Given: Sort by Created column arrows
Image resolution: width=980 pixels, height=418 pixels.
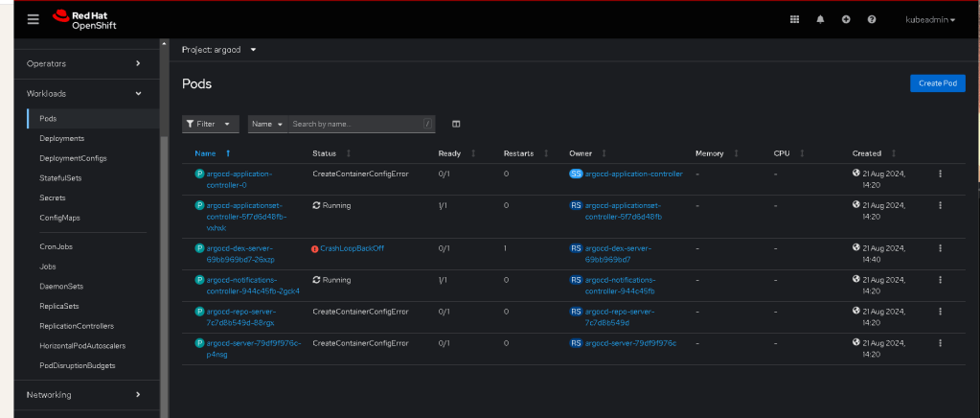Looking at the screenshot, I should tap(893, 153).
